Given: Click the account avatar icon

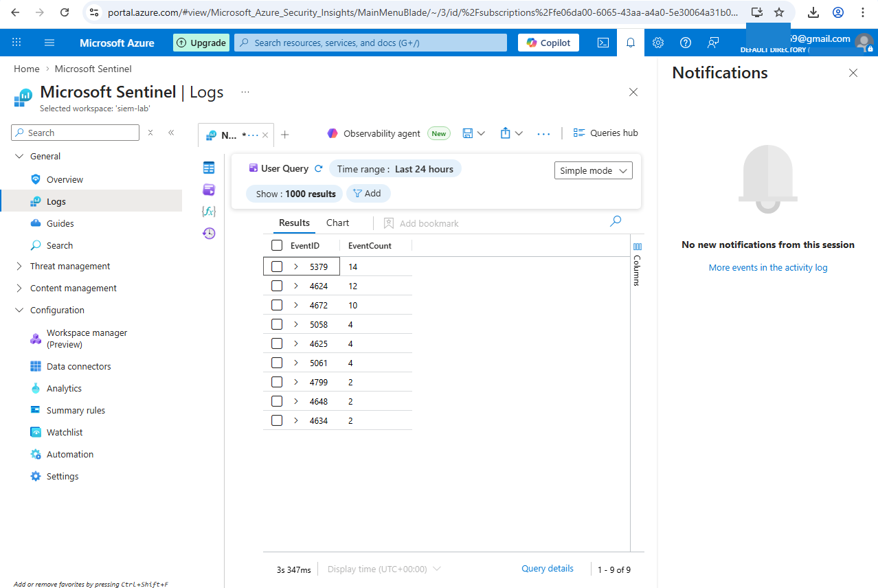Looking at the screenshot, I should pyautogui.click(x=864, y=43).
